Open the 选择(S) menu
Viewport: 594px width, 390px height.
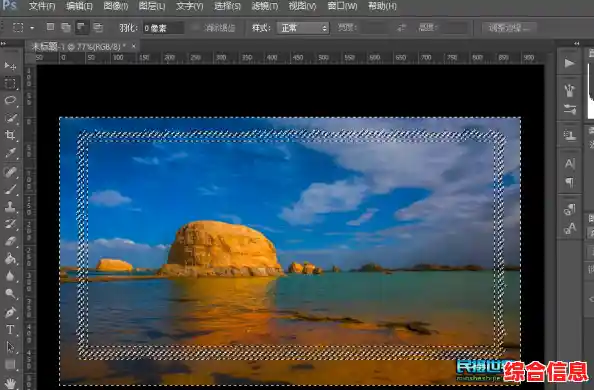click(x=227, y=6)
